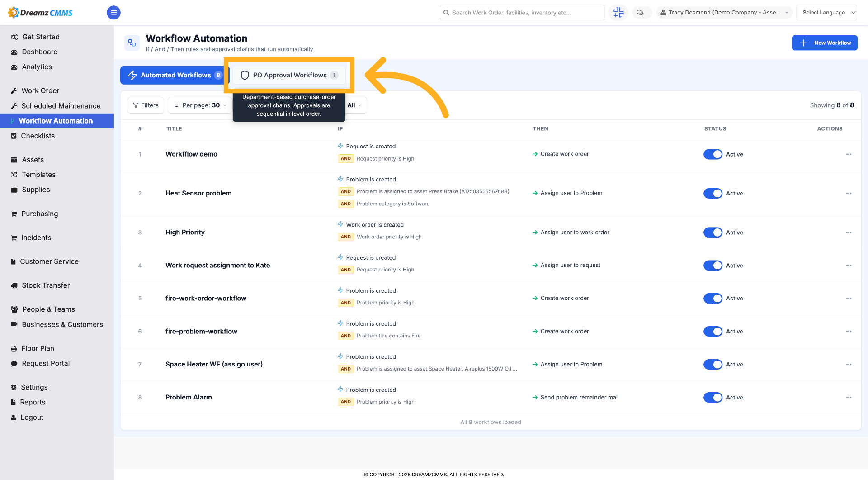Image resolution: width=868 pixels, height=480 pixels.
Task: Click the Problem Alarm workflow title
Action: (x=189, y=397)
